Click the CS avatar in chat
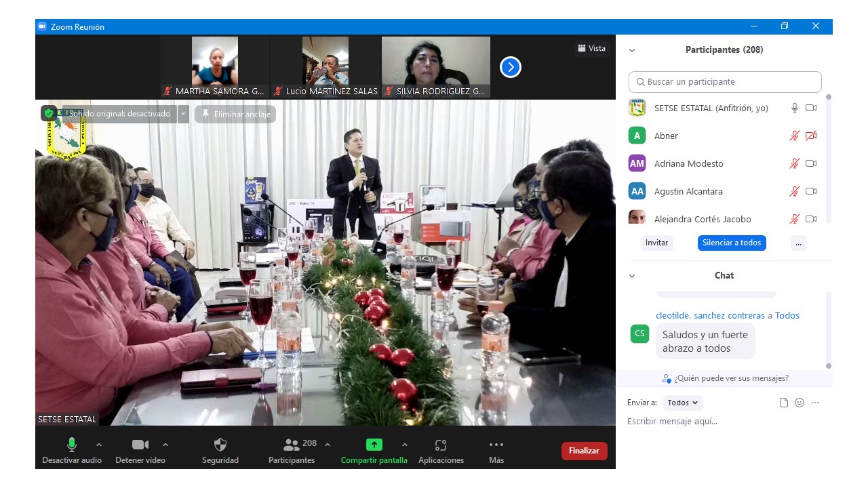 [639, 333]
